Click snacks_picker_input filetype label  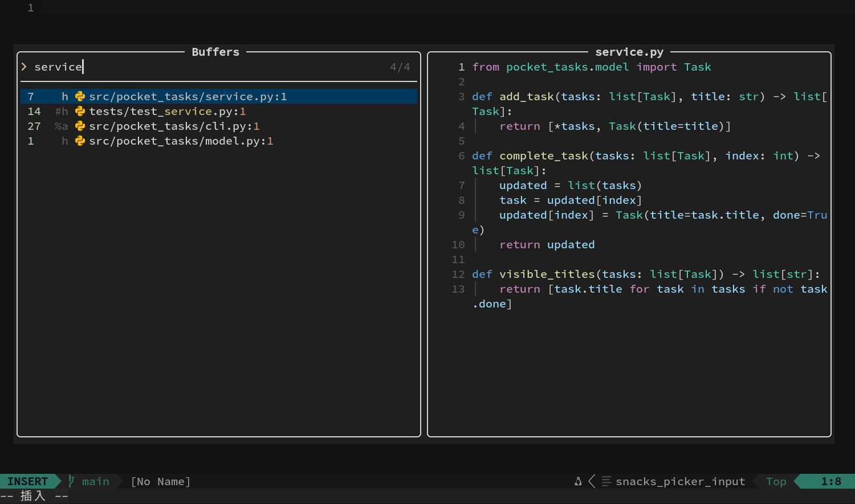(681, 481)
